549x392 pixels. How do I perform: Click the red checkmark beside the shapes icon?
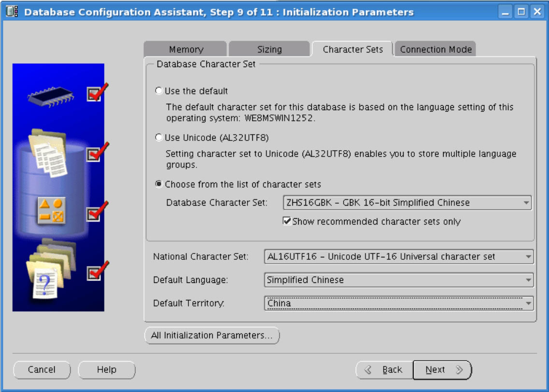click(x=95, y=213)
